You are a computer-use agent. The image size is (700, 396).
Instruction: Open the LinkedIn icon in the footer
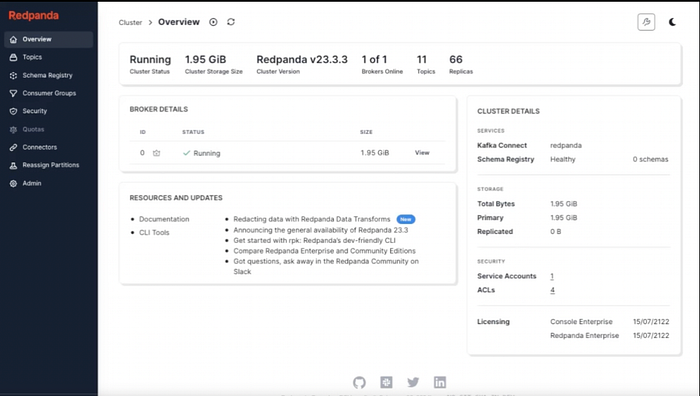click(440, 382)
